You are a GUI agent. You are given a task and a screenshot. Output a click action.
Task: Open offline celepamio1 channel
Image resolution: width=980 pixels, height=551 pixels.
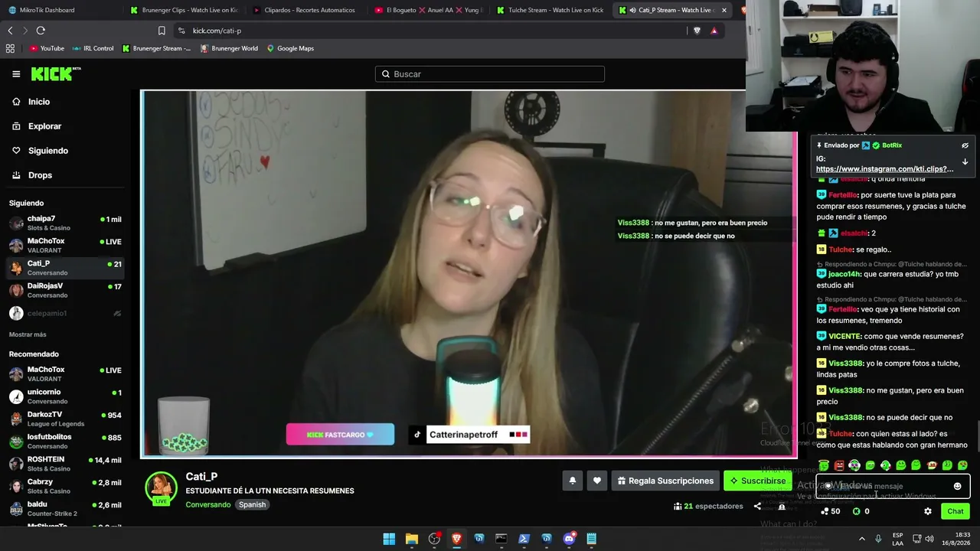pyautogui.click(x=65, y=313)
